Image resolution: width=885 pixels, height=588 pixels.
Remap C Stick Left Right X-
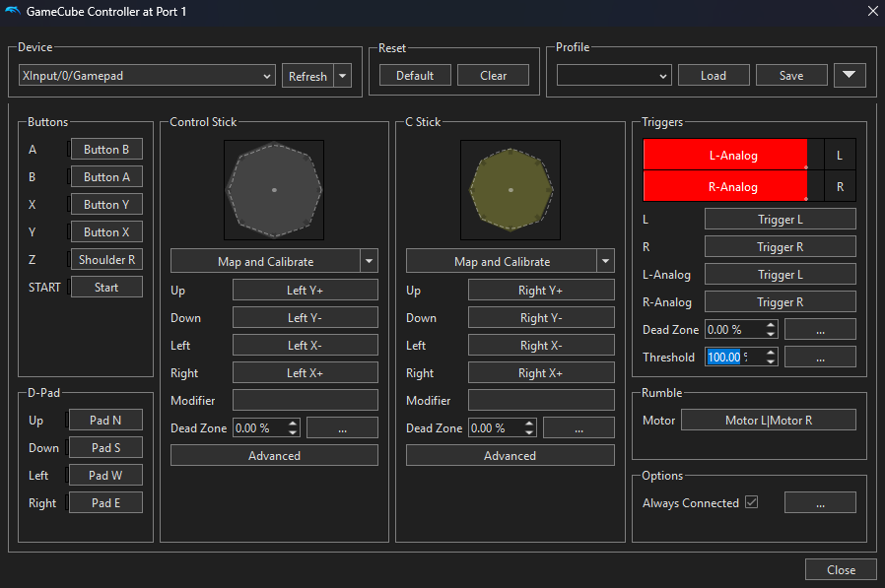click(x=541, y=346)
